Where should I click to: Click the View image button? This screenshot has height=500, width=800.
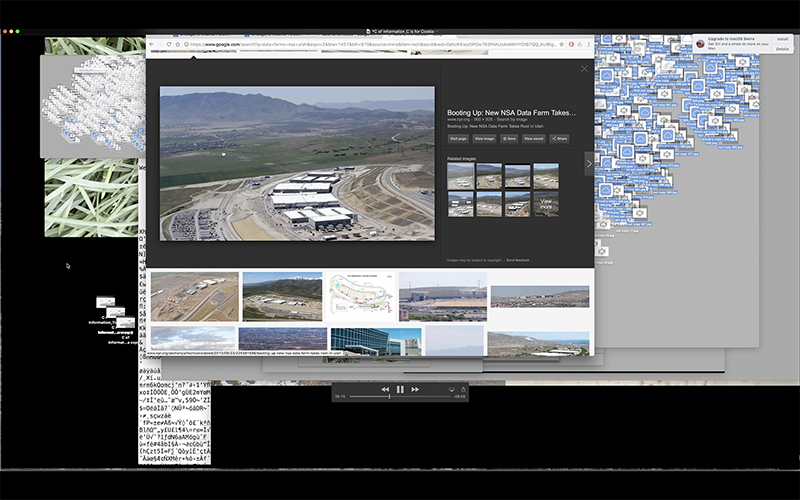pos(484,139)
